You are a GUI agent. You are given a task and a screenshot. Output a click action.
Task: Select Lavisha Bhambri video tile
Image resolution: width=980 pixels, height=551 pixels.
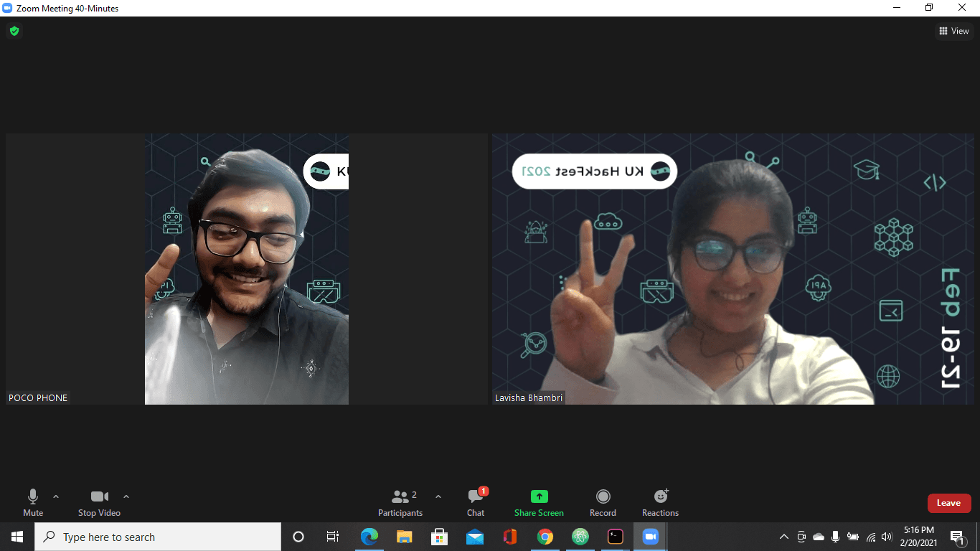click(733, 269)
